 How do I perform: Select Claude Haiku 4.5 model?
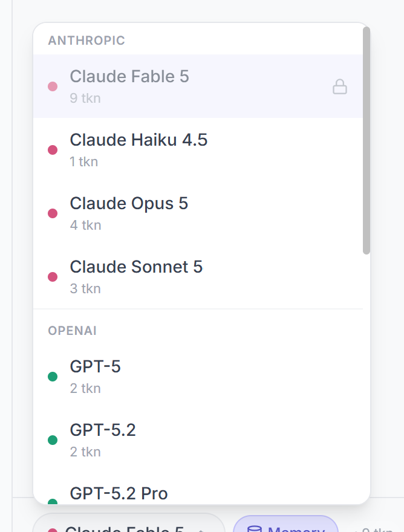coord(198,150)
